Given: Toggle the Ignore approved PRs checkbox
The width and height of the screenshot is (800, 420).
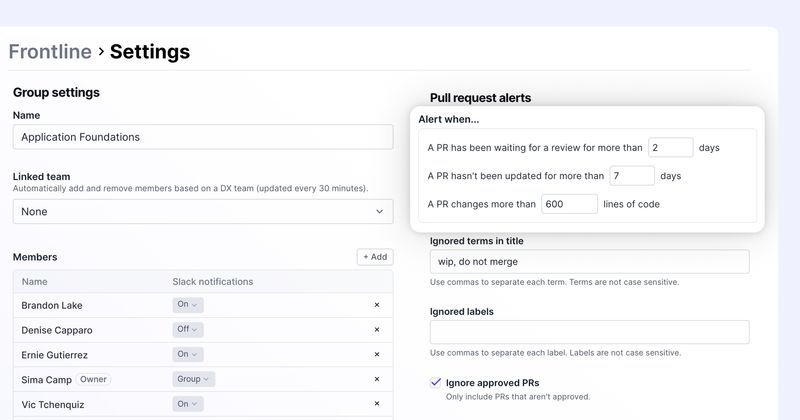Looking at the screenshot, I should (x=436, y=382).
